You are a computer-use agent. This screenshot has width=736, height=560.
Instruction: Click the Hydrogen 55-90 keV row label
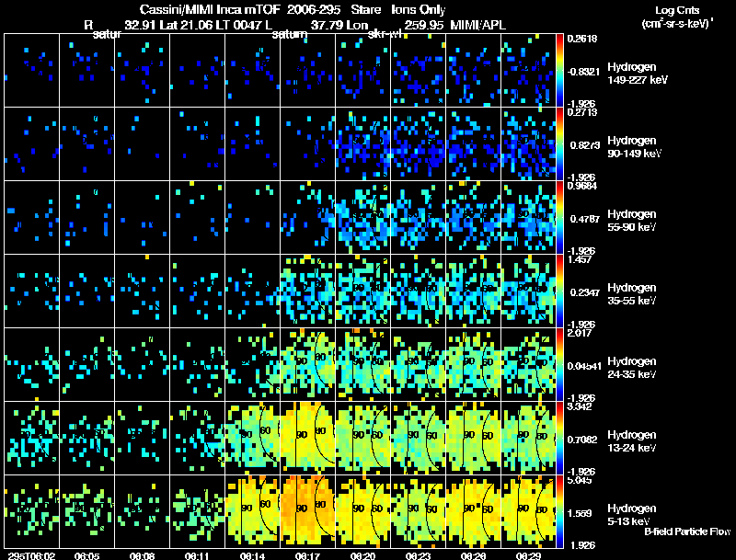point(632,221)
